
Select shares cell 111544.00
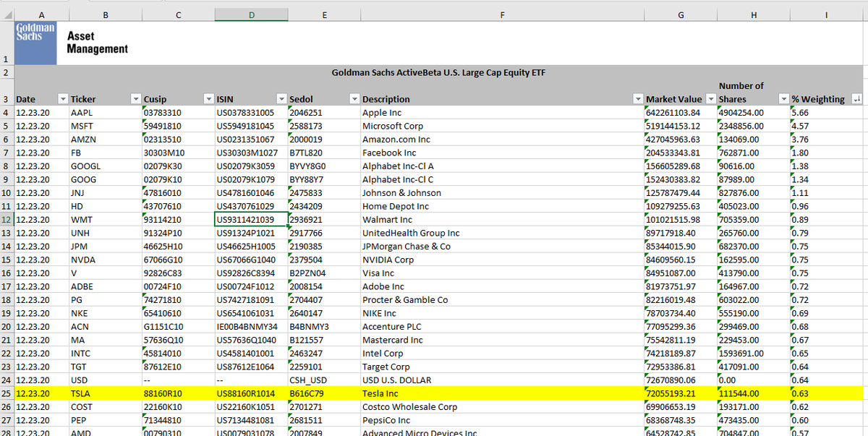(x=754, y=393)
